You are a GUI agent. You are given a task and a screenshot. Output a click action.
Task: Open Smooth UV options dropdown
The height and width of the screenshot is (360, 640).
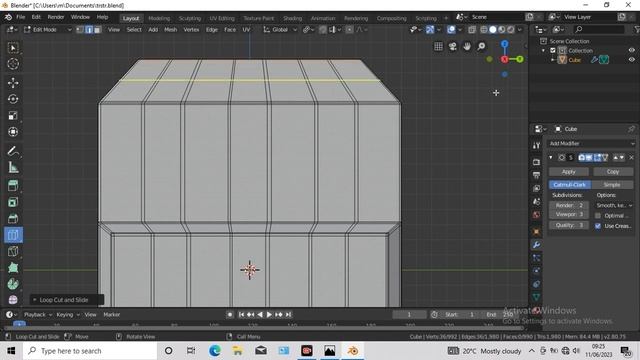coord(614,205)
